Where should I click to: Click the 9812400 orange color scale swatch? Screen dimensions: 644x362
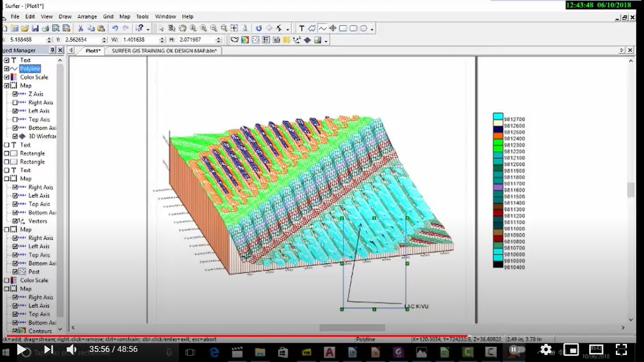[498, 136]
